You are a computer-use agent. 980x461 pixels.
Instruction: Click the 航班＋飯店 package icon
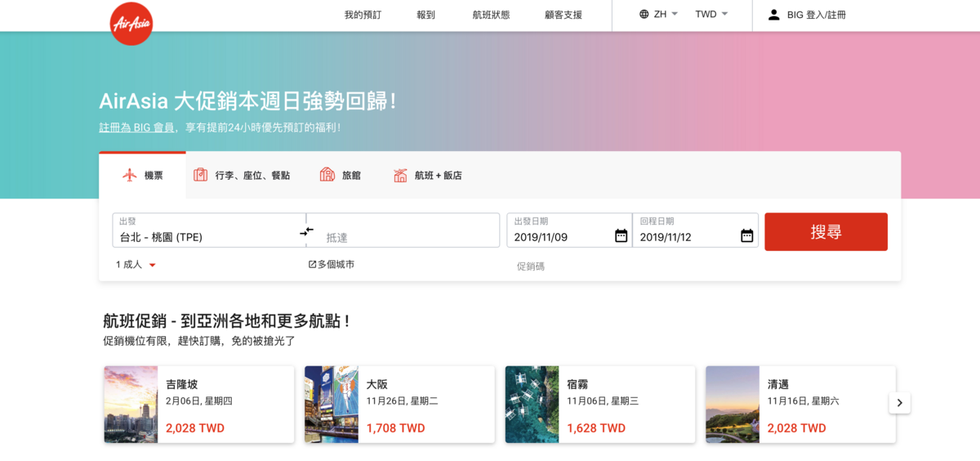tap(400, 175)
